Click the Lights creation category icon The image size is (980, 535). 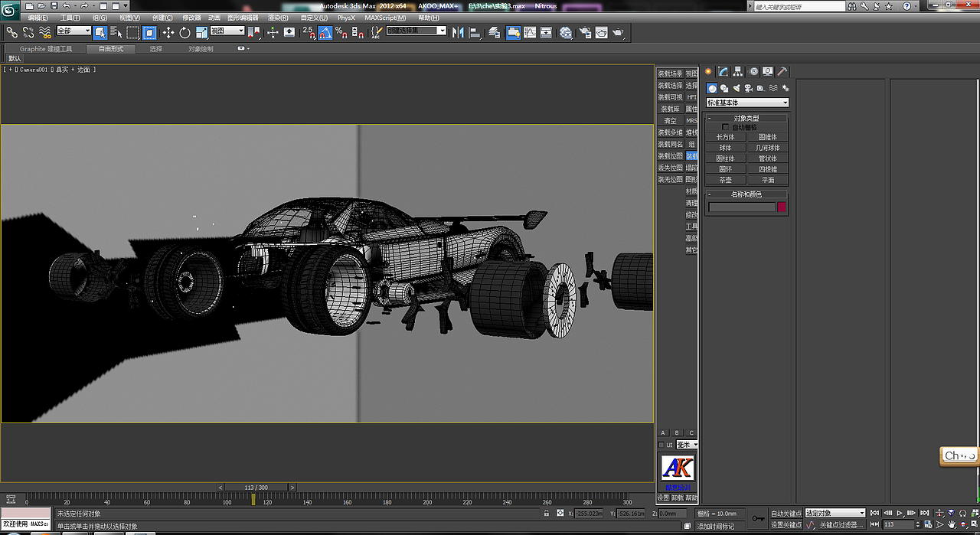(x=736, y=88)
